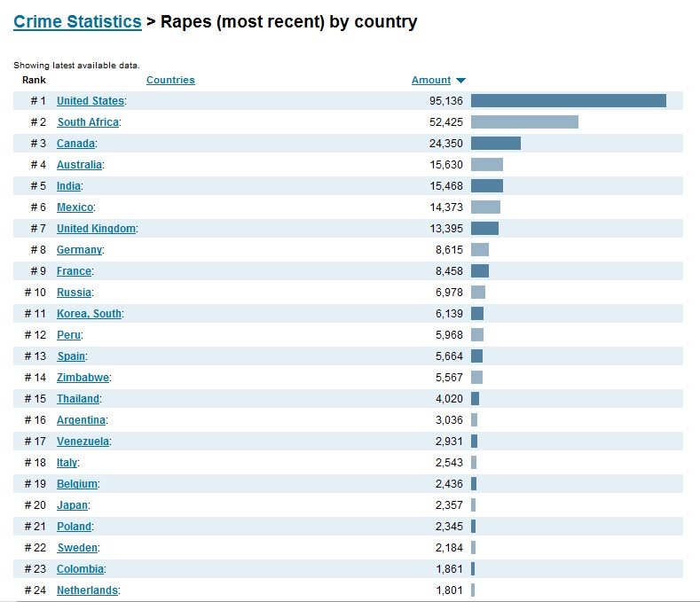Open the Colombia country link
Image resolution: width=700 pixels, height=602 pixels.
tap(81, 569)
